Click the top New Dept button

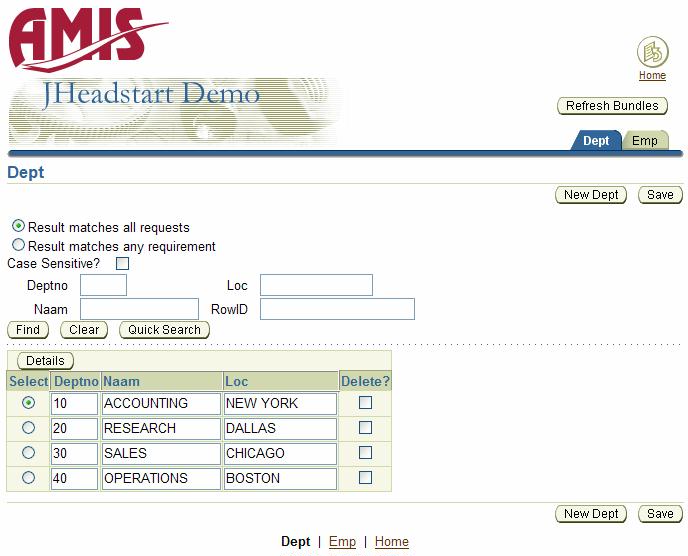[591, 195]
